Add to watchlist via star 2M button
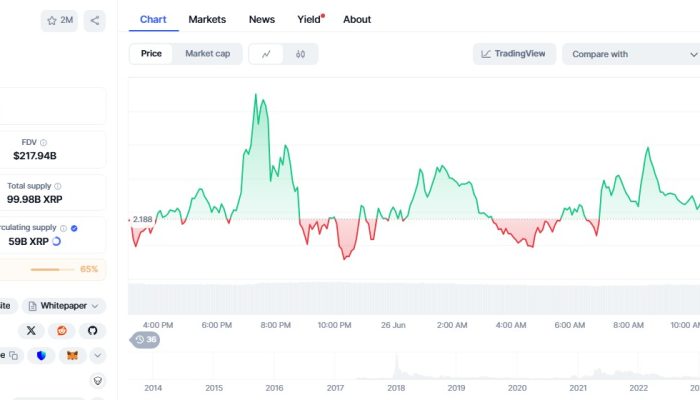Screen dimensions: 700x400 tap(59, 20)
